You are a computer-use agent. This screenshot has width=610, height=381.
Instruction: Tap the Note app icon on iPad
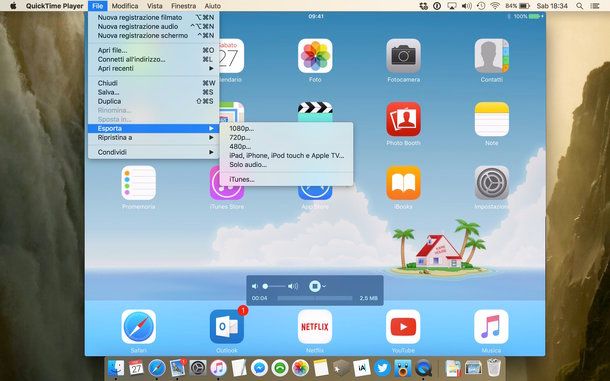(x=492, y=119)
